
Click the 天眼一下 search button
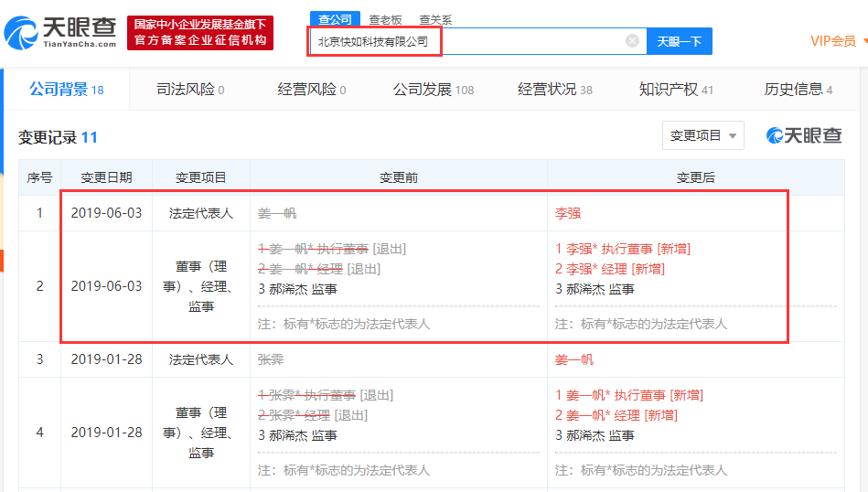tap(680, 41)
